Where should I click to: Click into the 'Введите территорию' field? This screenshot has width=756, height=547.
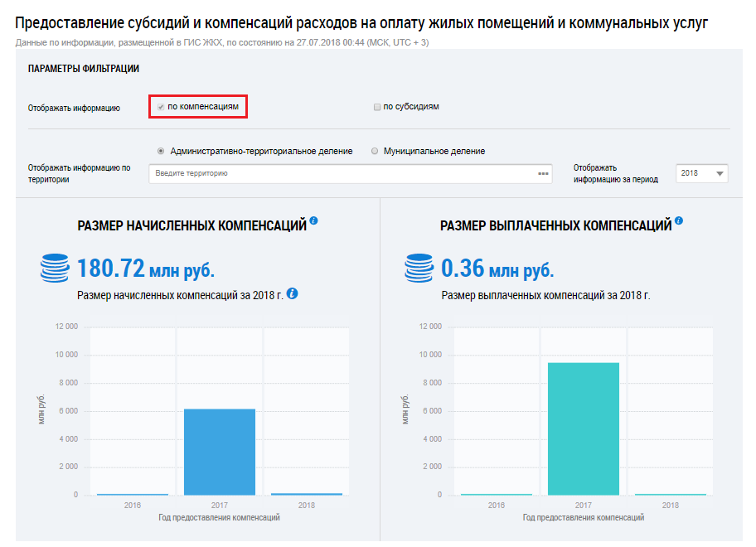[340, 174]
